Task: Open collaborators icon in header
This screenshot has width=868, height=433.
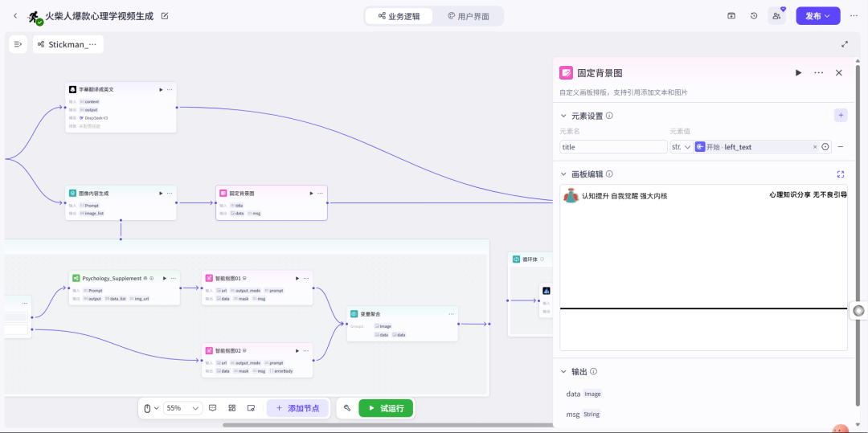Action: pyautogui.click(x=776, y=16)
